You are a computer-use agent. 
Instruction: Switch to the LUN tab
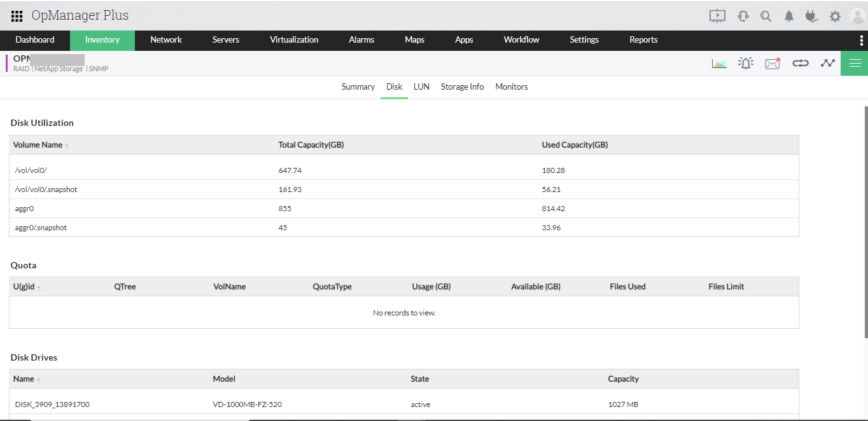tap(421, 86)
